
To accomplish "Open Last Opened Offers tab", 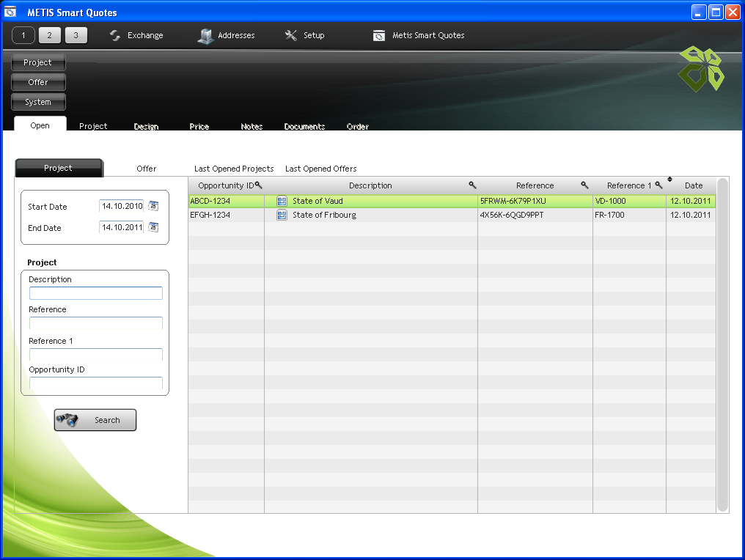I will (320, 169).
